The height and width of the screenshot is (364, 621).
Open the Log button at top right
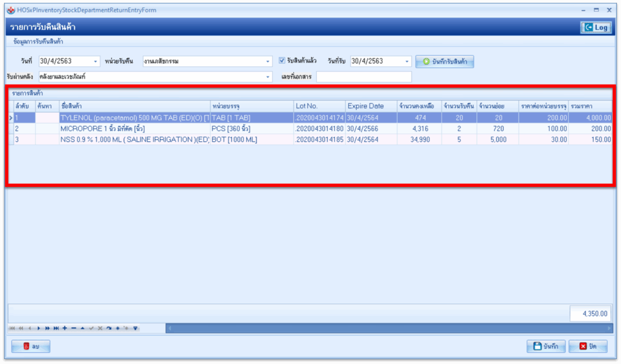tap(596, 27)
